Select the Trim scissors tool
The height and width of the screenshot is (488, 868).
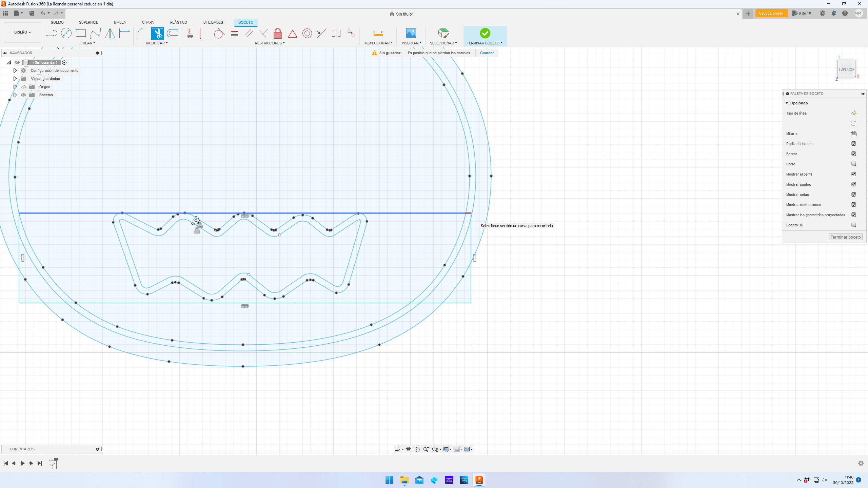pyautogui.click(x=158, y=33)
